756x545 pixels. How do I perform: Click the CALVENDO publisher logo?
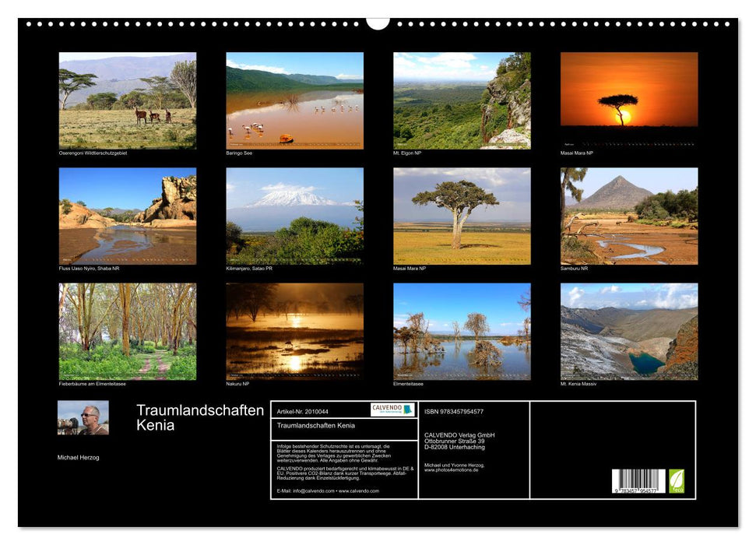point(393,410)
